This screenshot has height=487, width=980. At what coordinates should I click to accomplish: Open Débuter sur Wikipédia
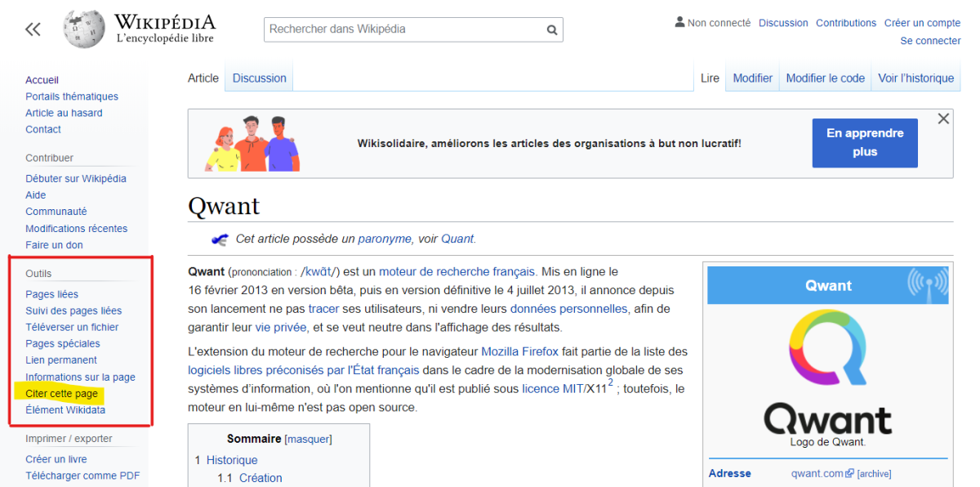[76, 179]
